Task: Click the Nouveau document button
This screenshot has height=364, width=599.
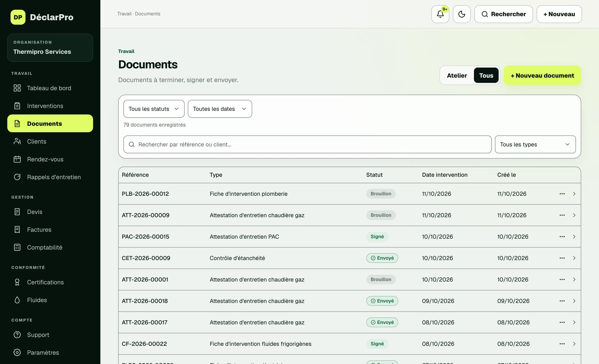Action: tap(542, 75)
